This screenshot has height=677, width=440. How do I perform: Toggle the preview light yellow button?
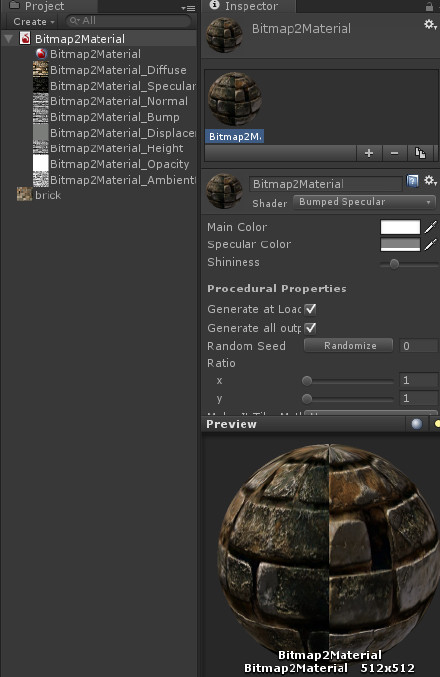(x=437, y=424)
